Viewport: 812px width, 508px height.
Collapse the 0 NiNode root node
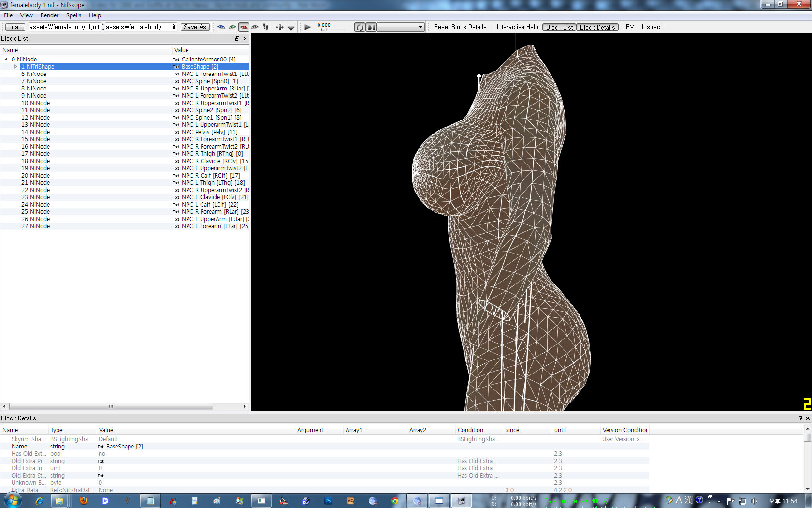coord(6,60)
